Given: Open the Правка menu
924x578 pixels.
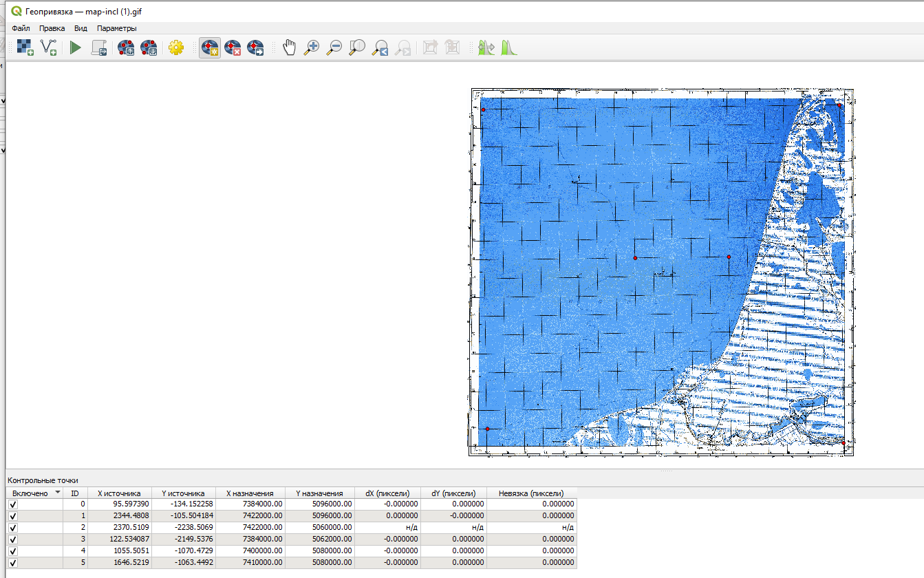Looking at the screenshot, I should [52, 28].
